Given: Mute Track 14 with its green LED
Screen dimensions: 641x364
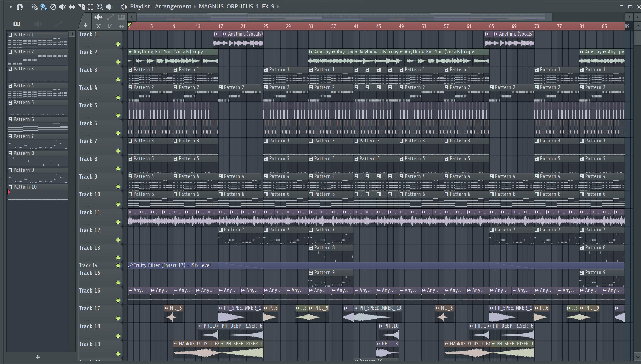Looking at the screenshot, I should tap(118, 265).
